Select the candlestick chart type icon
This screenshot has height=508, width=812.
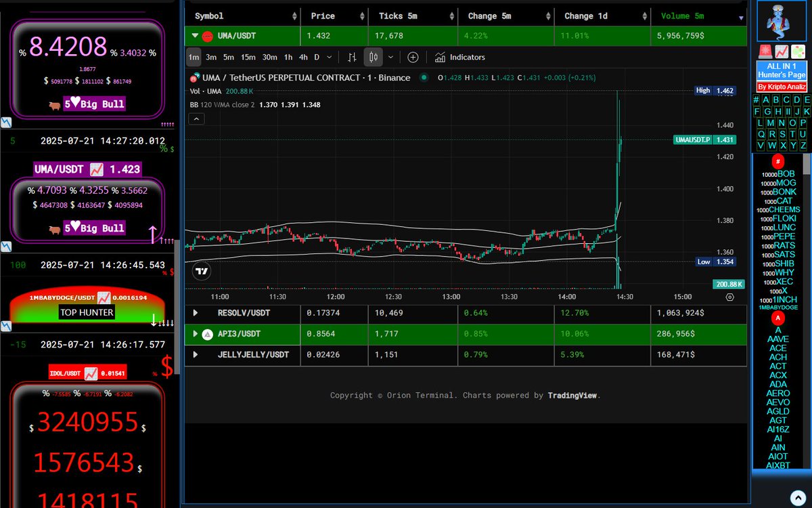pos(373,58)
